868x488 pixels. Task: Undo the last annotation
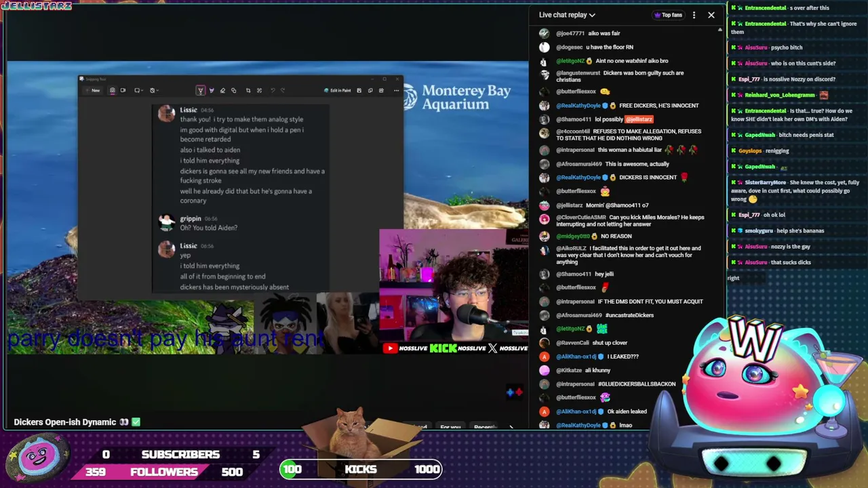(x=273, y=90)
